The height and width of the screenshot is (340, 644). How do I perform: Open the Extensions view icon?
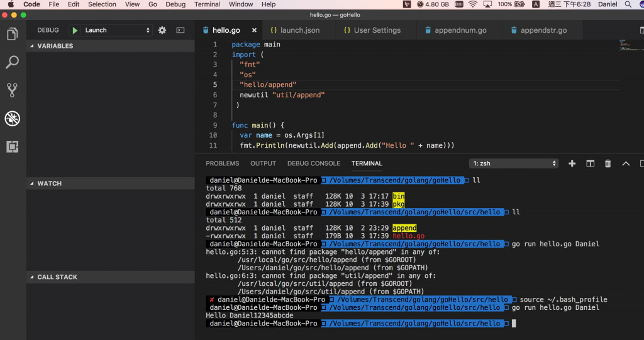(13, 146)
